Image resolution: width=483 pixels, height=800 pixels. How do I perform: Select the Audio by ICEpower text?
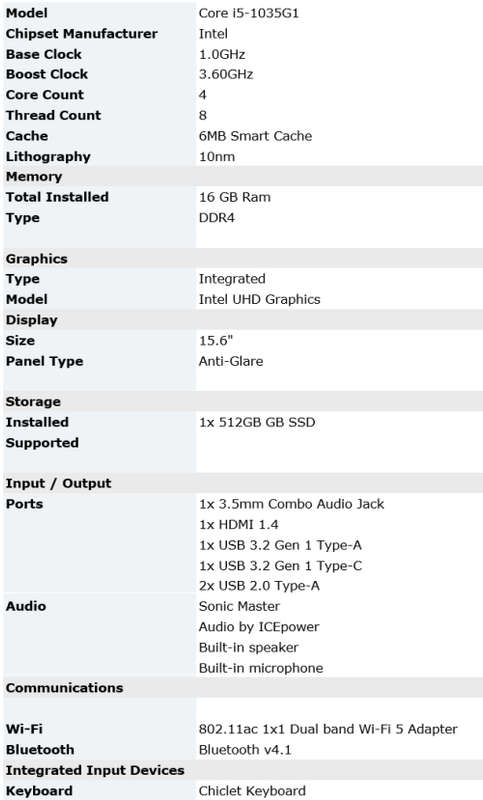[259, 627]
